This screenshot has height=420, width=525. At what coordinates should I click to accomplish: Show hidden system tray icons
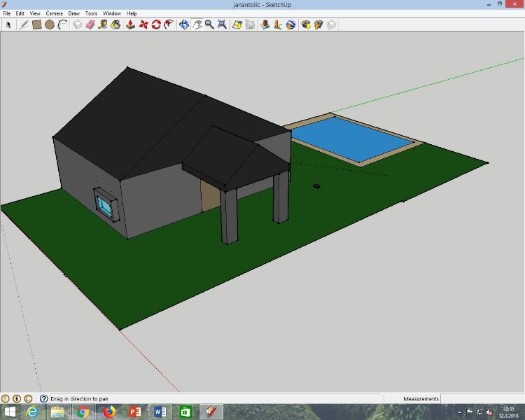[460, 412]
